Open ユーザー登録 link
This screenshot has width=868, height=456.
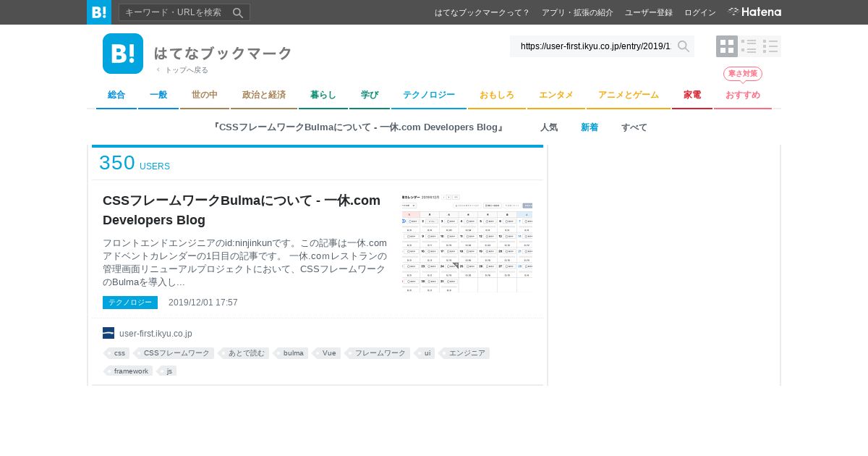click(x=649, y=12)
